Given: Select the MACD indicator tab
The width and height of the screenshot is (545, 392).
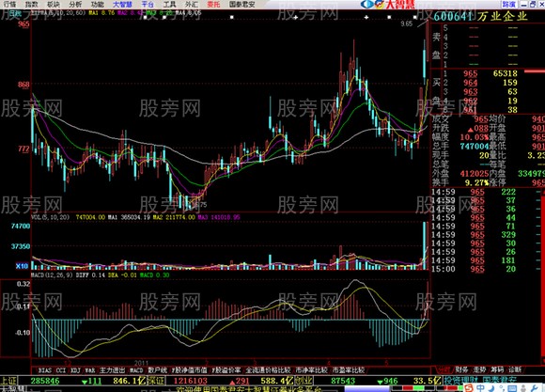Looking at the screenshot, I should (136, 370).
